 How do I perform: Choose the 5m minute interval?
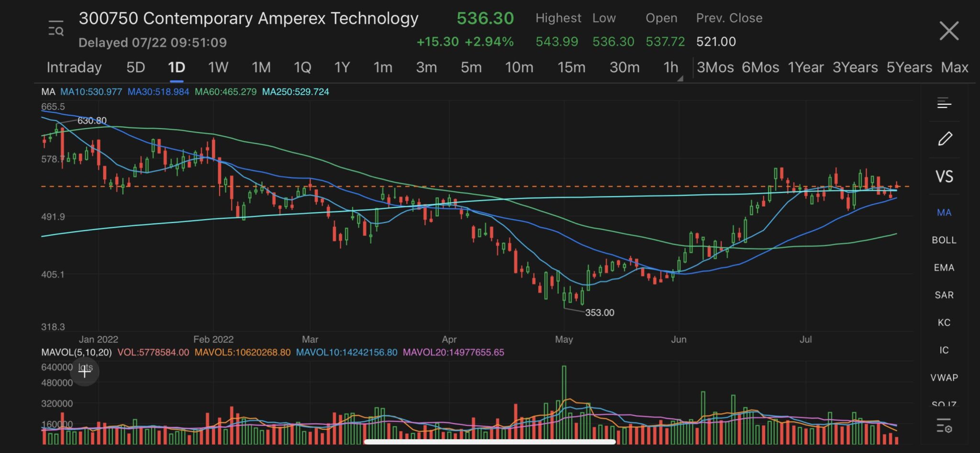tap(471, 67)
